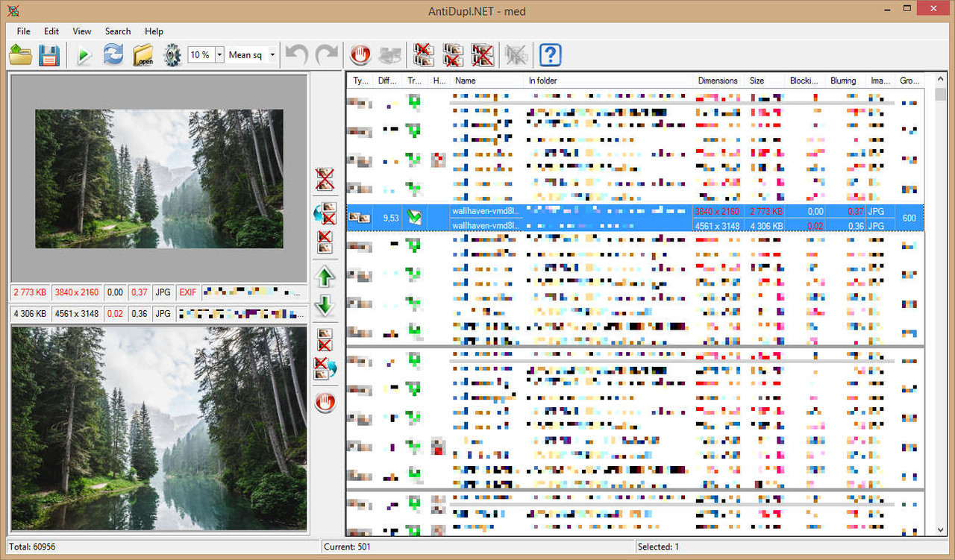Viewport: 955px width, 560px height.
Task: Click the Total: 60956 status entry
Action: click(32, 547)
